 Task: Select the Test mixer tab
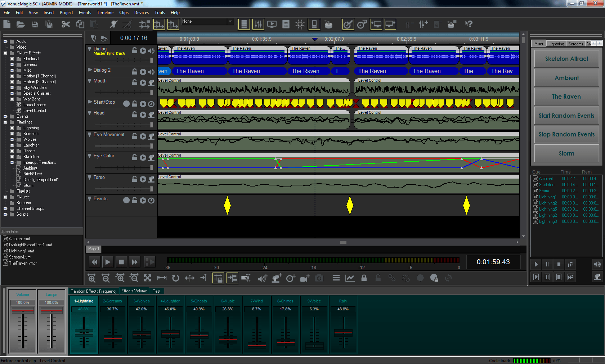(x=157, y=291)
